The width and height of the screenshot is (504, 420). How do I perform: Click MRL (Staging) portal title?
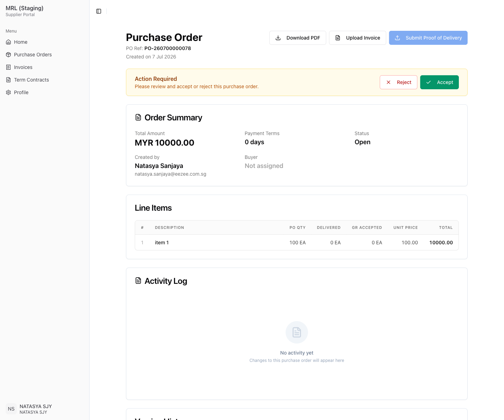[24, 8]
